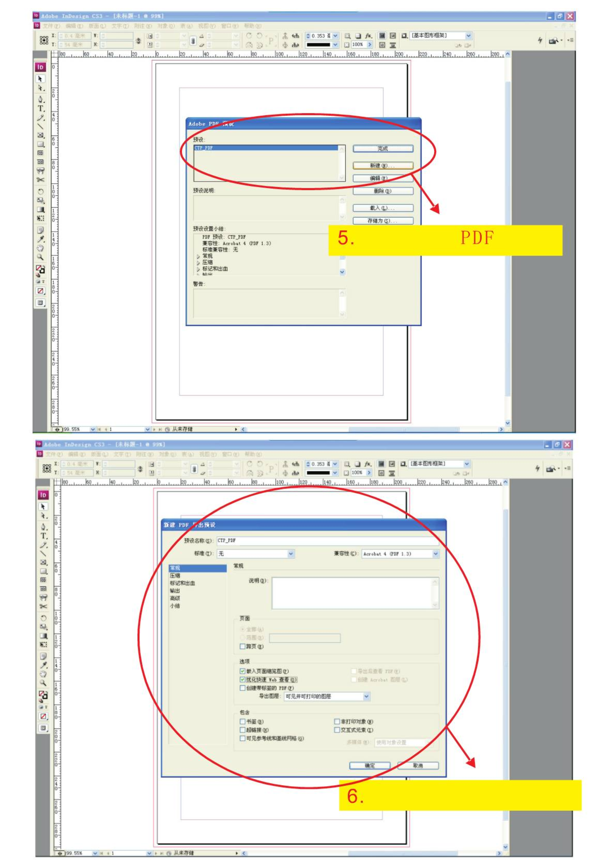Open the 兼容性 Acrobat 4 compatibility dropdown

[x=400, y=554]
